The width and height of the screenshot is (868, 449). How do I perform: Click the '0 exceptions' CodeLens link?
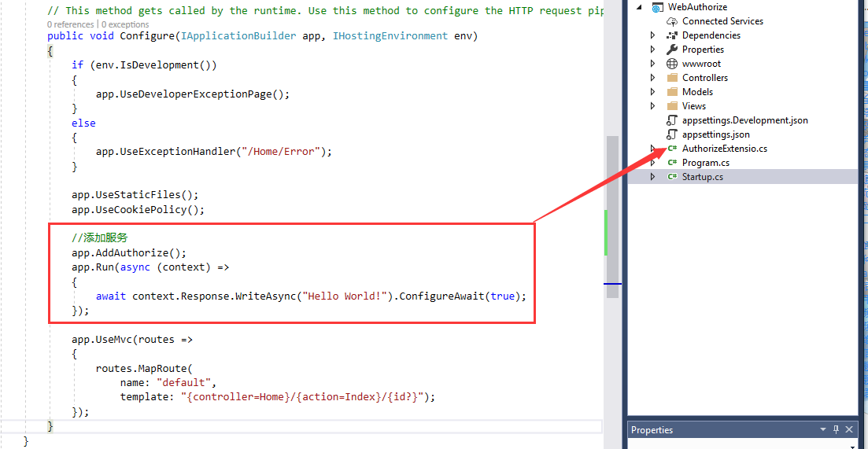124,24
